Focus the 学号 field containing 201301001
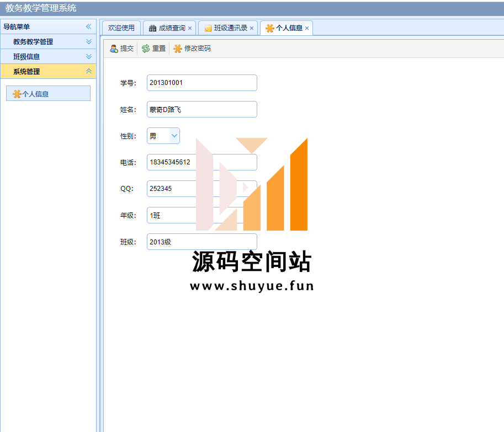Viewport: 504px width, 432px height. pos(202,83)
